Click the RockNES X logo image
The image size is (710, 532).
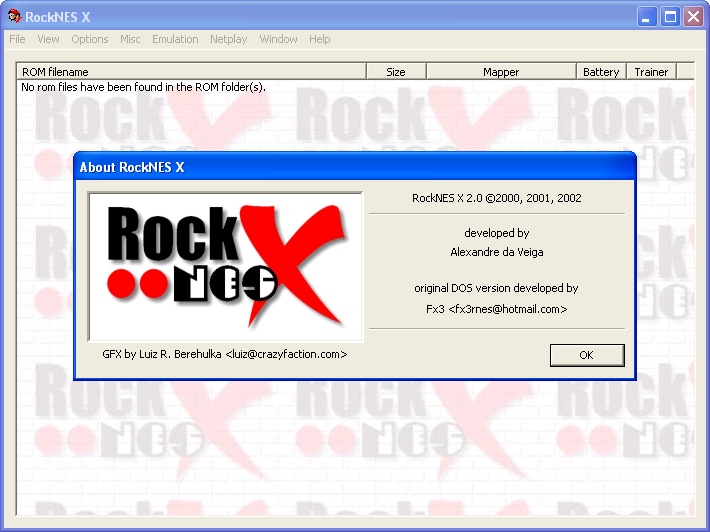coord(225,267)
